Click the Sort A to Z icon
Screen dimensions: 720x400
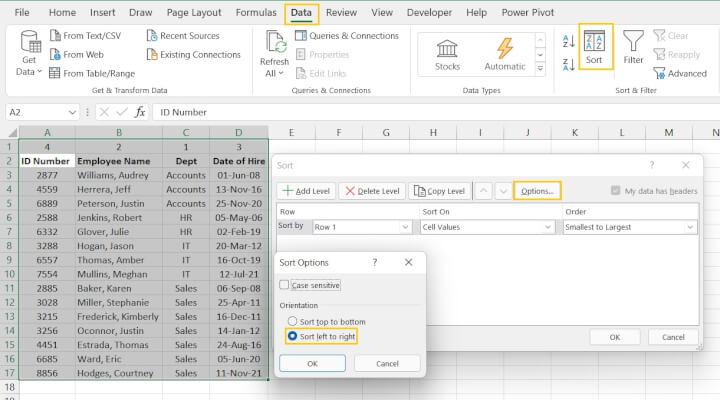(568, 41)
